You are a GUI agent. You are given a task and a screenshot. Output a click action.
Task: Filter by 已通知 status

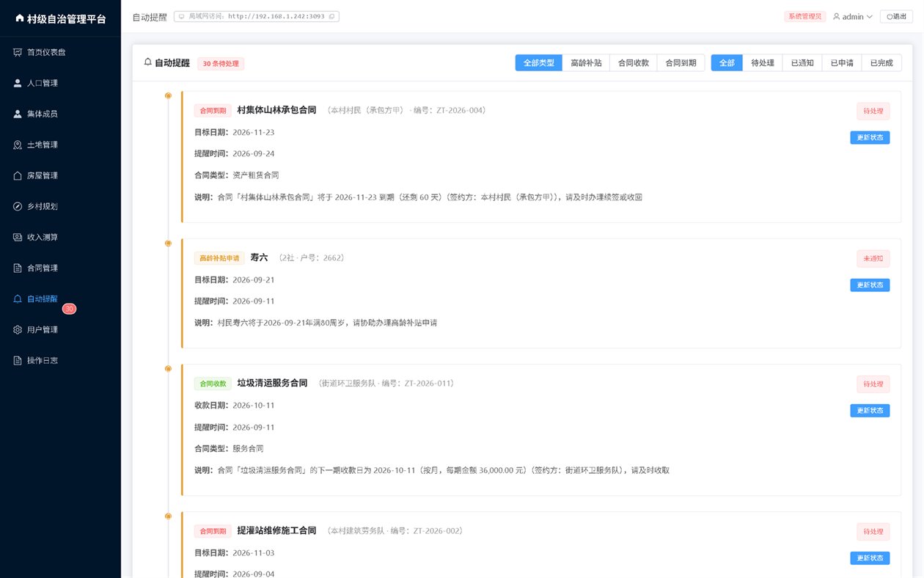click(x=802, y=63)
